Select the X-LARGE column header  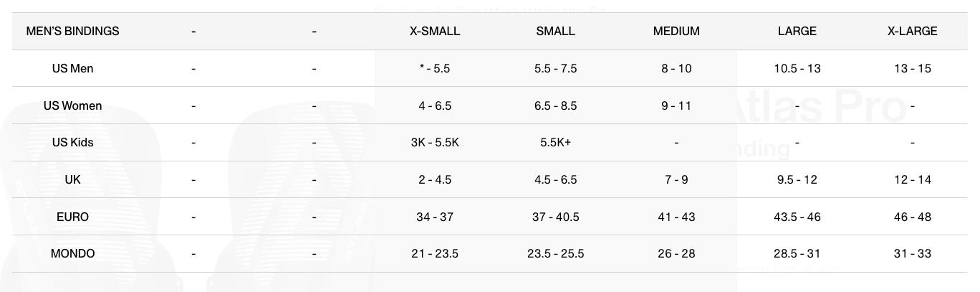pyautogui.click(x=912, y=32)
